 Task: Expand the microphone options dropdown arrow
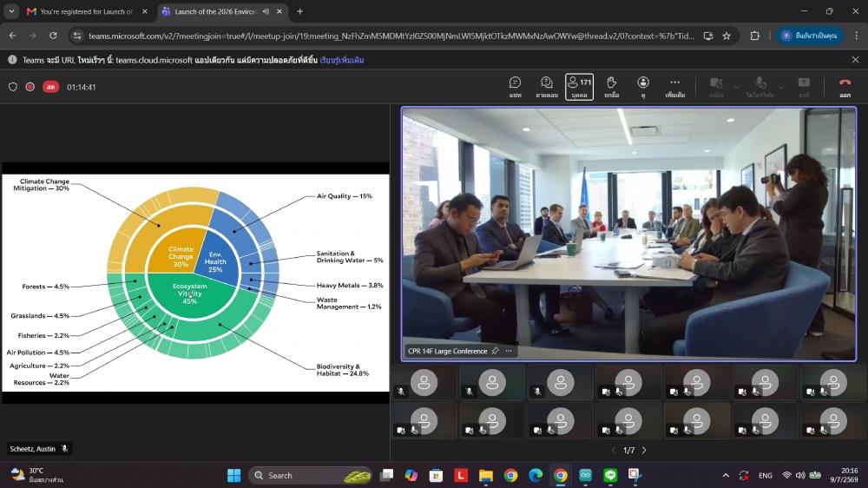pyautogui.click(x=781, y=87)
